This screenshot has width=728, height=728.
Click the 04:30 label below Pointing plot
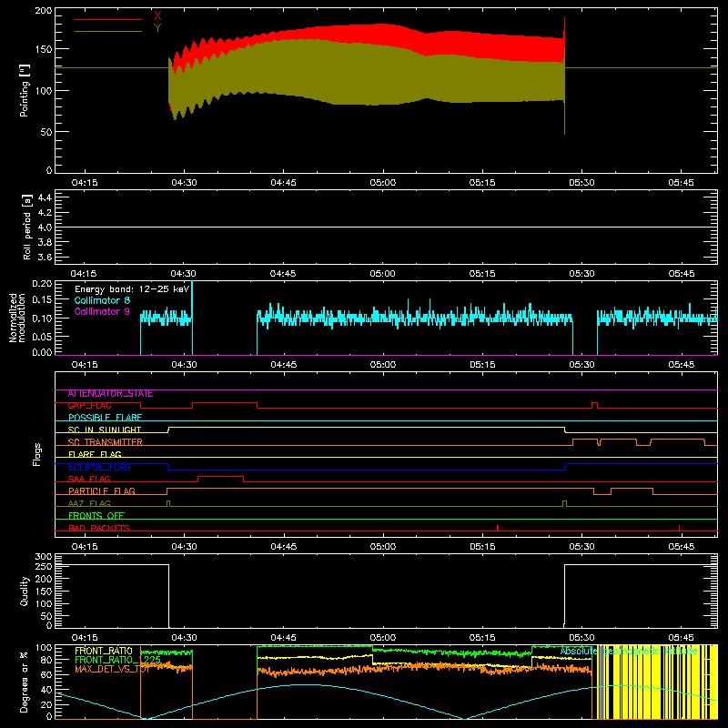pyautogui.click(x=184, y=183)
